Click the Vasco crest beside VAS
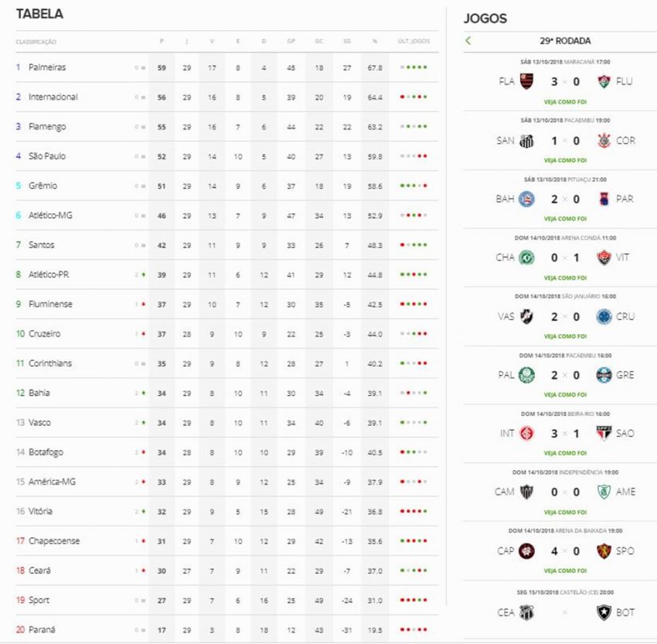 526,316
